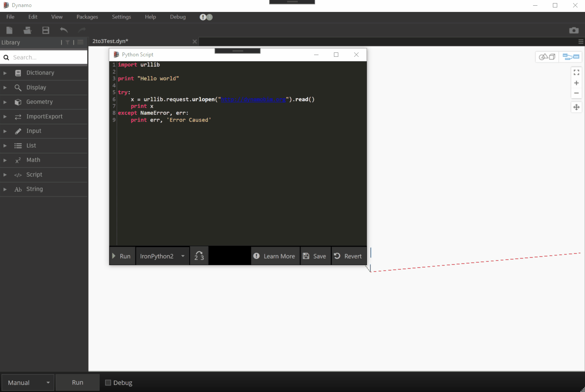Screen dimensions: 585x392
Task: Maximize the Python Script editor window
Action: coord(336,55)
